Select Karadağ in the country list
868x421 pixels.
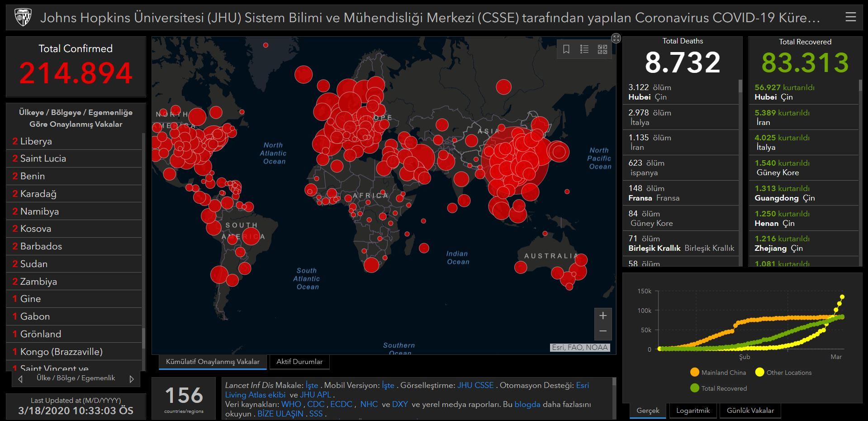[74, 194]
